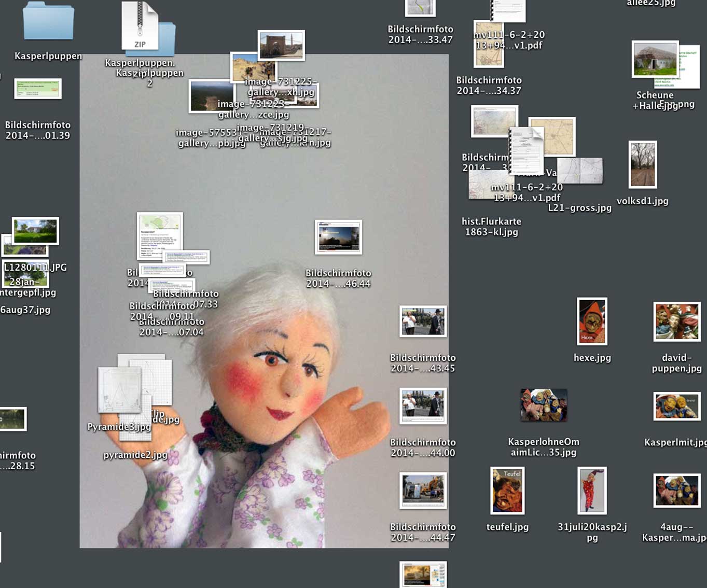The image size is (707, 588).
Task: Click the teufel.jpg image file
Action: 507,491
